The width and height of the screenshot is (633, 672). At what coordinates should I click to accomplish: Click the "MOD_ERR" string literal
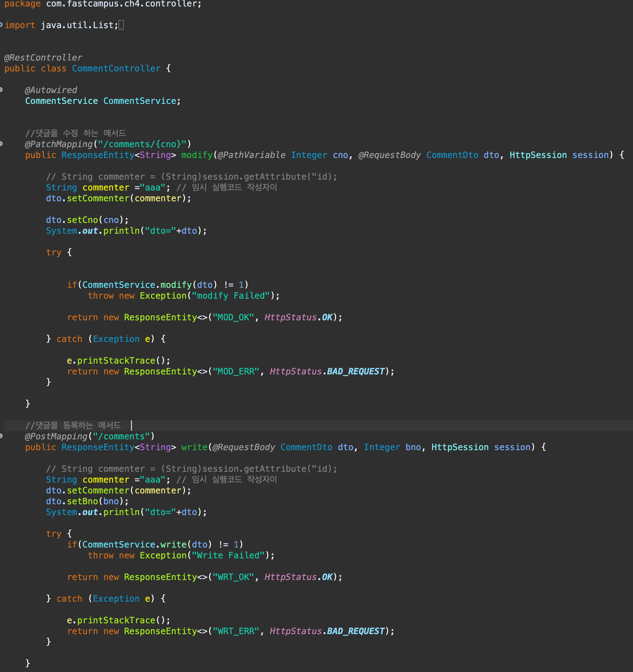tap(236, 371)
